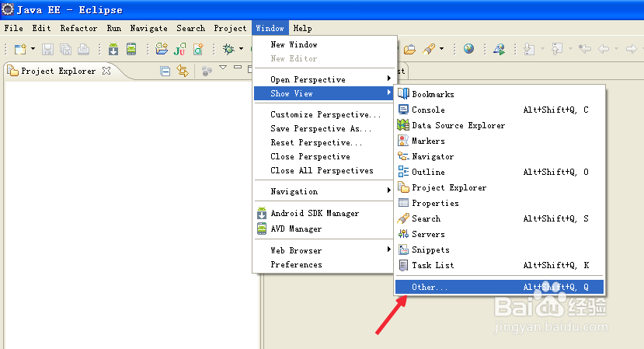
Task: Expand the Debug dropdown arrow
Action: tap(241, 49)
